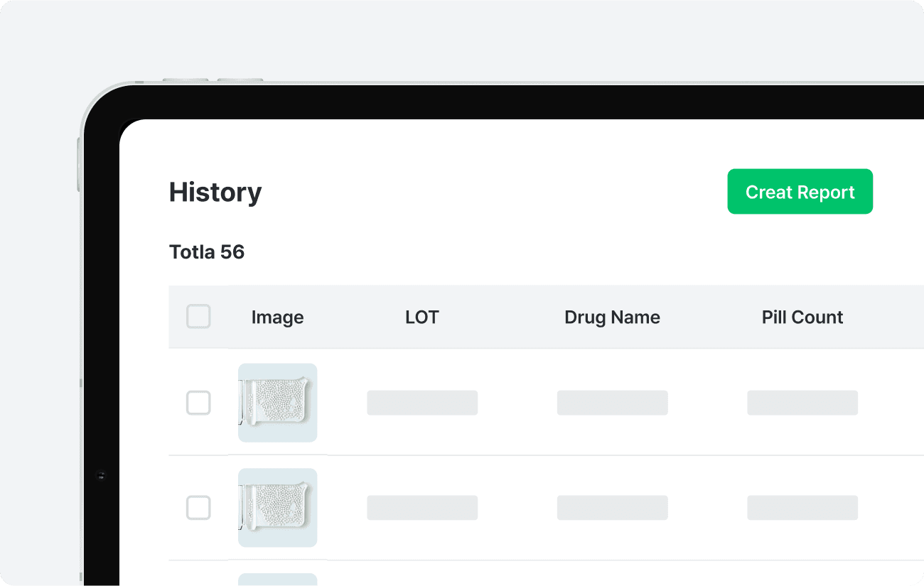The width and height of the screenshot is (924, 586).
Task: Sort by the Pill Count column header
Action: 802,317
